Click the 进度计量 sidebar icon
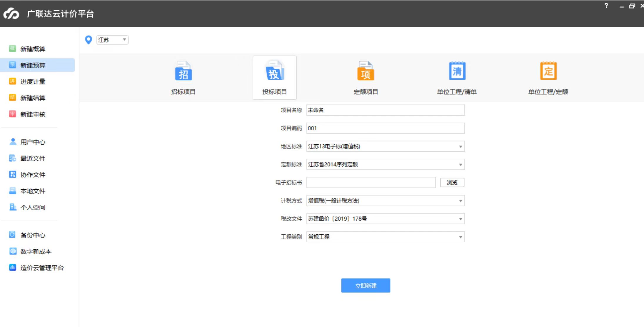 coord(12,81)
